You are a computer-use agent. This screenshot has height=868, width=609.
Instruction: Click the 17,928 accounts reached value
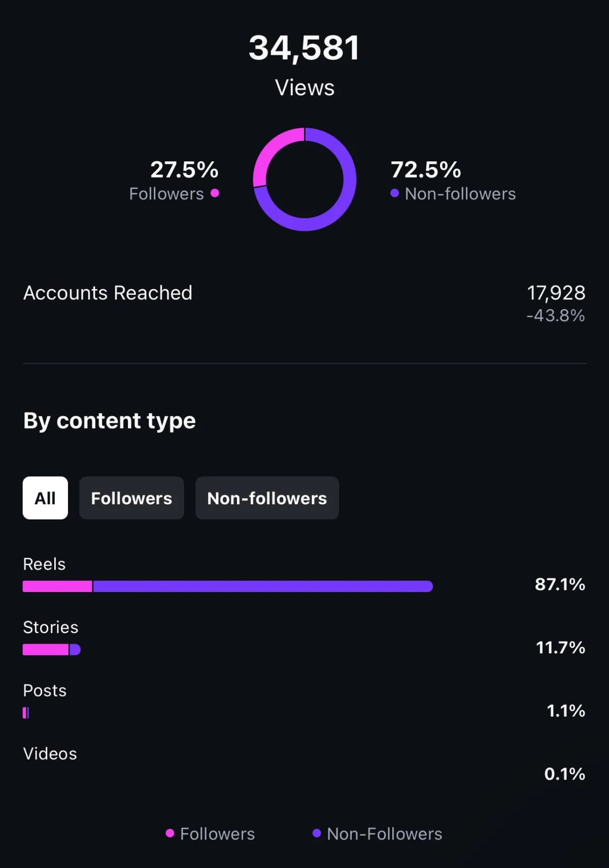[x=556, y=293]
